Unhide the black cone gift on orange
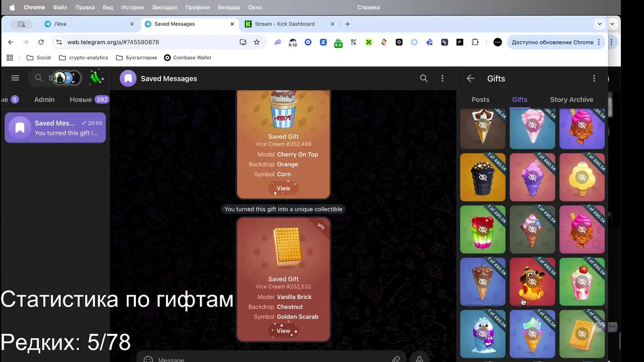Screen dimensions: 644x362 482,177
